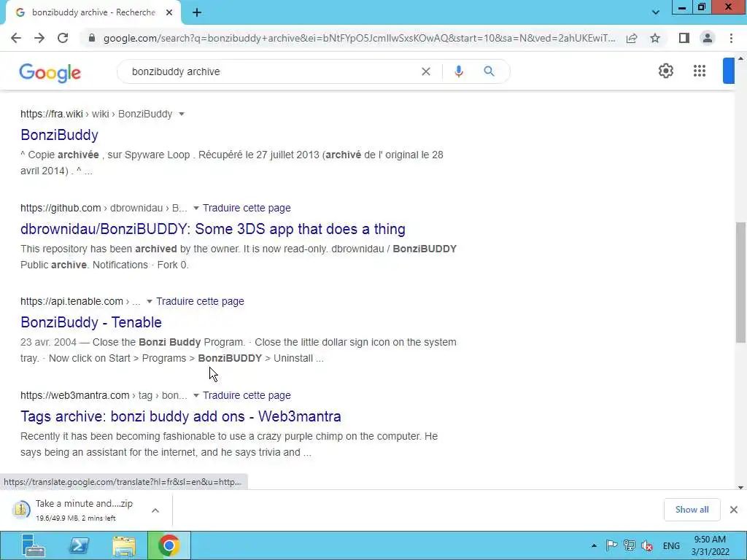Open the Google apps grid
This screenshot has width=747, height=560.
pyautogui.click(x=700, y=71)
